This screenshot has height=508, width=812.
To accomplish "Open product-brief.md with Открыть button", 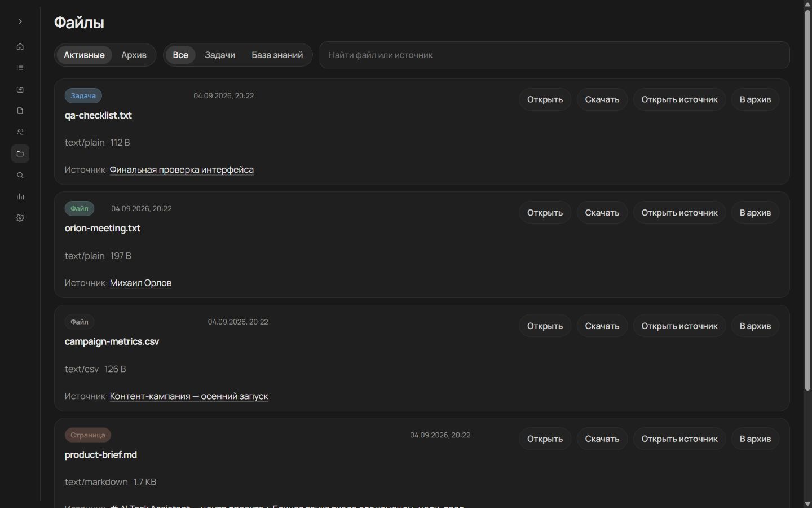I will coord(545,439).
